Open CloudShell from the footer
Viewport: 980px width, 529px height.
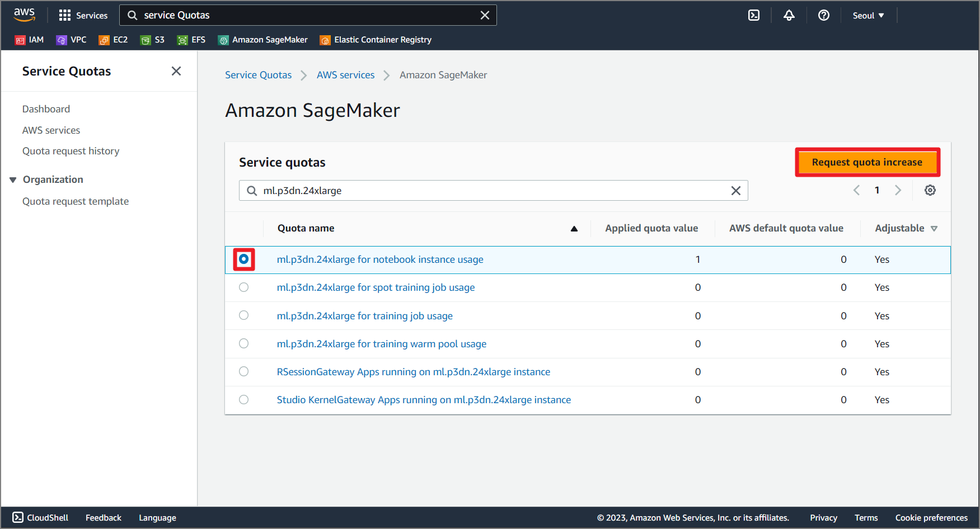point(40,518)
